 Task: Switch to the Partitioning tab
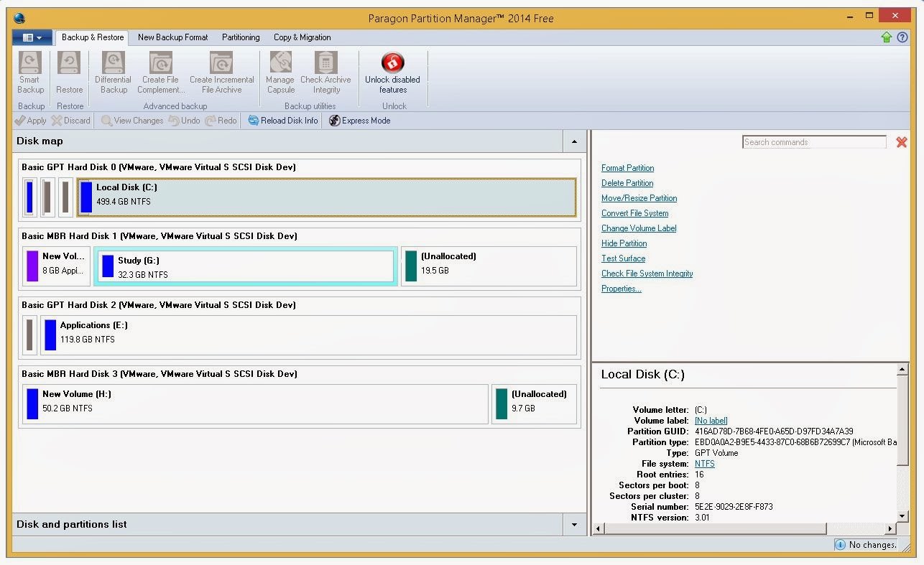coord(241,37)
